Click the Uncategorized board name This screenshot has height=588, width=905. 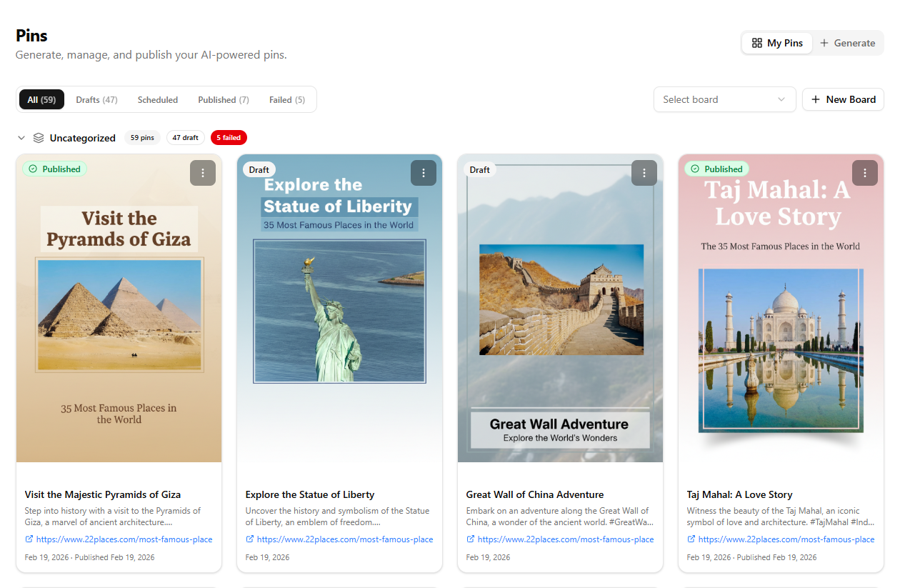pyautogui.click(x=83, y=138)
